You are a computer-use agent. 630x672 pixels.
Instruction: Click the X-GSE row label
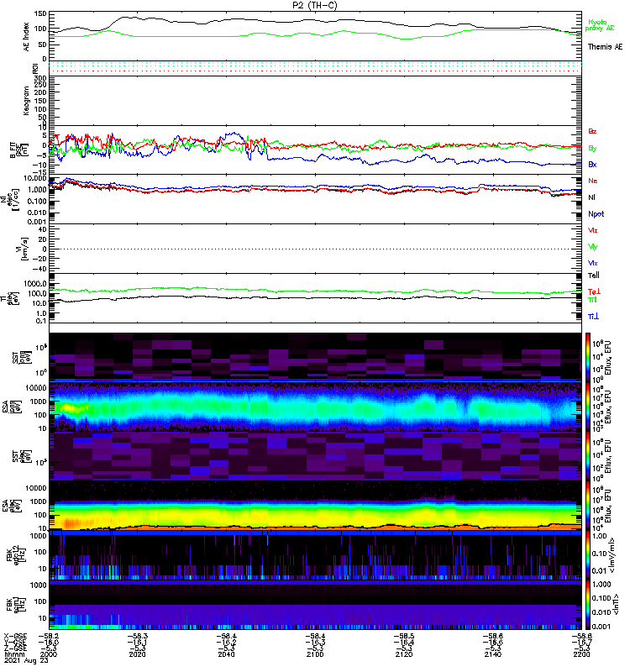click(15, 637)
